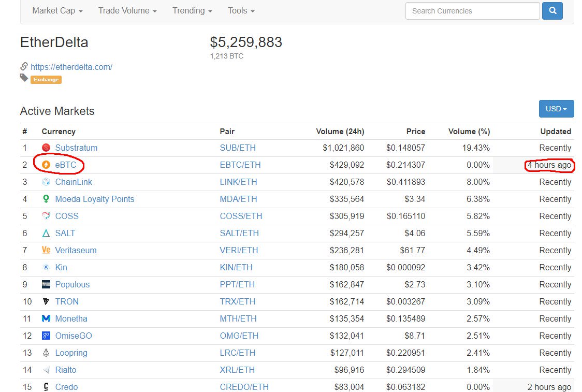Viewport: 582px width, 392px height.
Task: Open the Substratum currency link
Action: coord(76,148)
